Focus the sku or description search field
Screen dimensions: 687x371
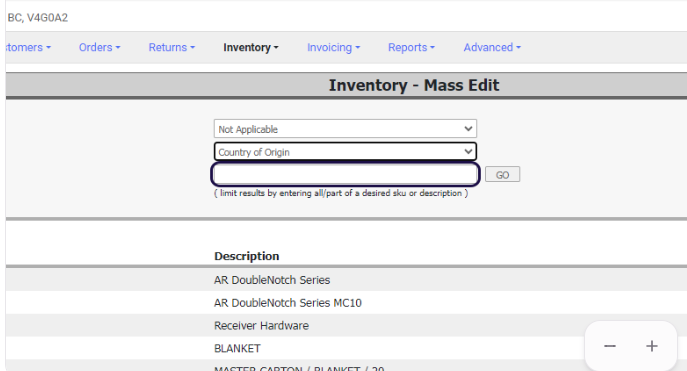[345, 174]
